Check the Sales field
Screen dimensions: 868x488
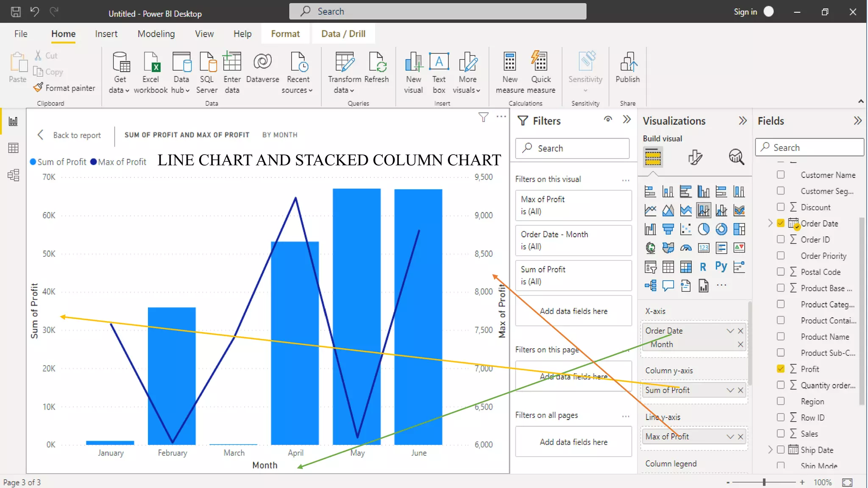pos(781,433)
